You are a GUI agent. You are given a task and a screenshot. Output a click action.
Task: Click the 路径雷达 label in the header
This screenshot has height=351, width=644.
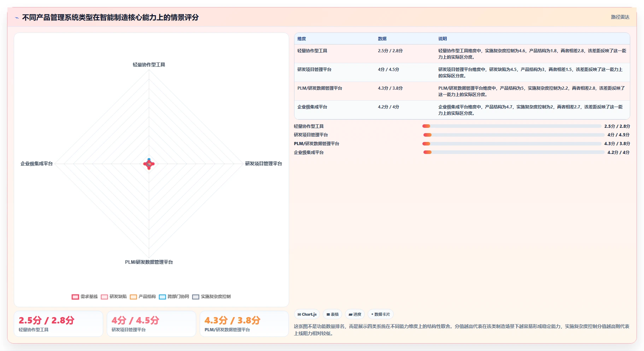tap(620, 17)
